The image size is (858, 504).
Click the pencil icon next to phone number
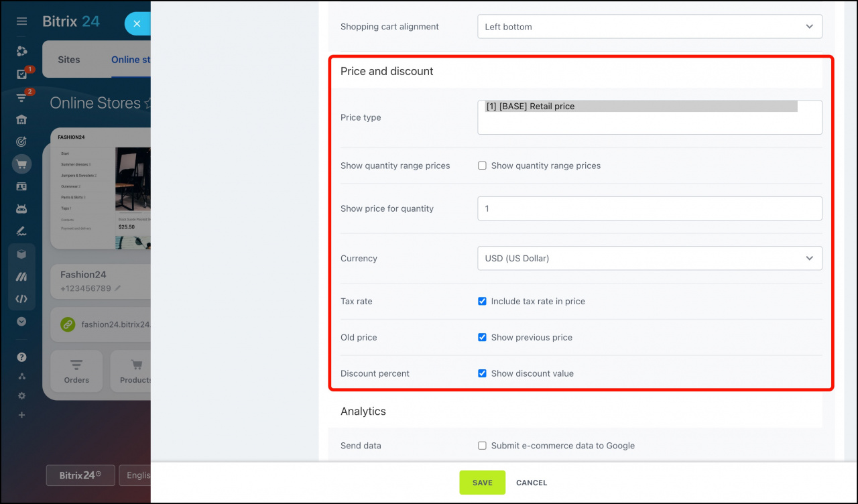click(118, 288)
